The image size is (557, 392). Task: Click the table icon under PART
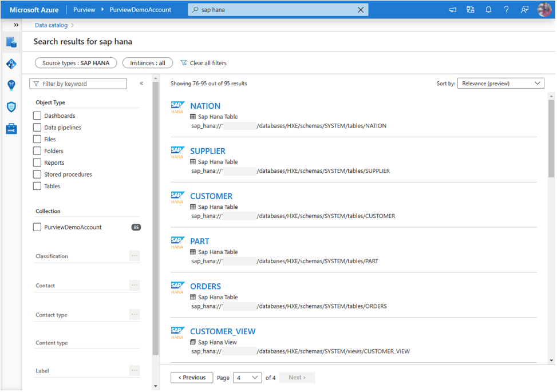[x=193, y=252]
